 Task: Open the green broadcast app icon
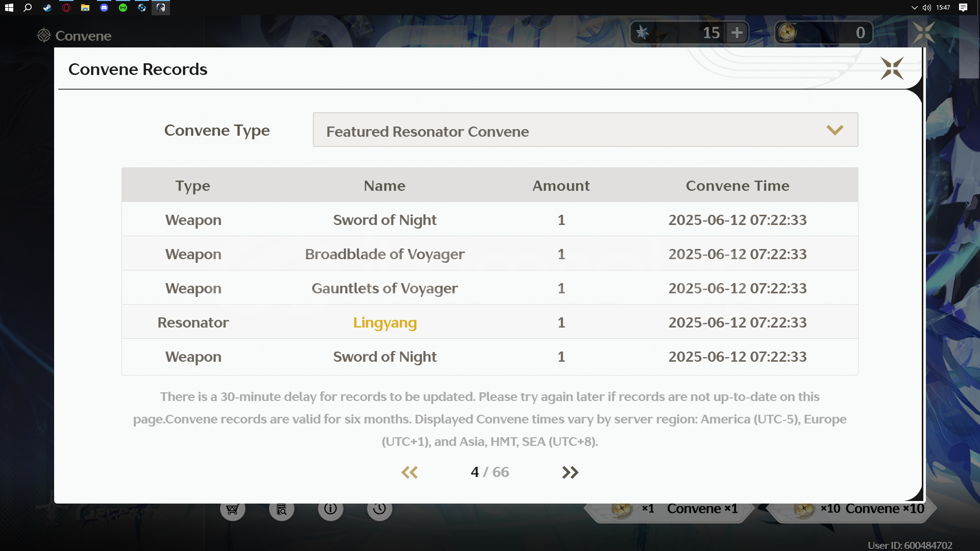point(123,8)
